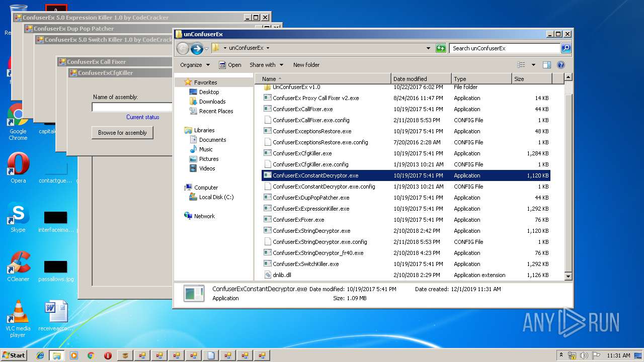Open Documents library

(x=212, y=140)
